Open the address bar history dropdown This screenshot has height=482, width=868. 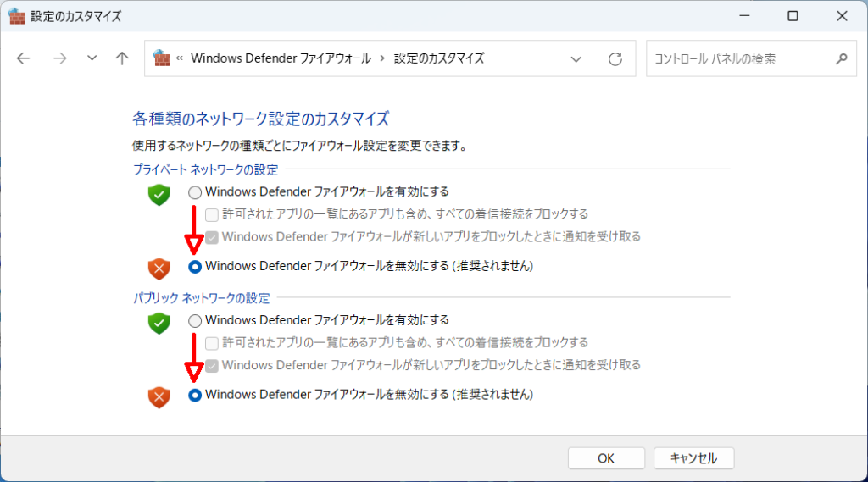point(576,58)
